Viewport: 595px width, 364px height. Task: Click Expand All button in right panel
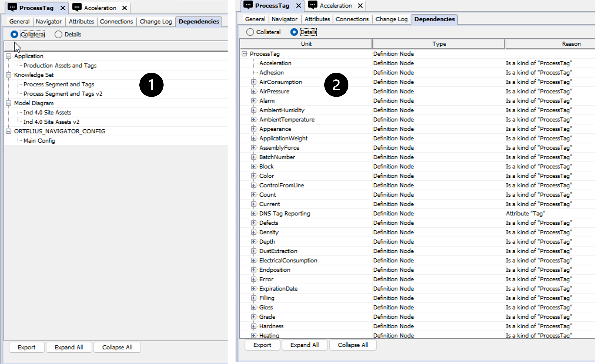pyautogui.click(x=304, y=345)
